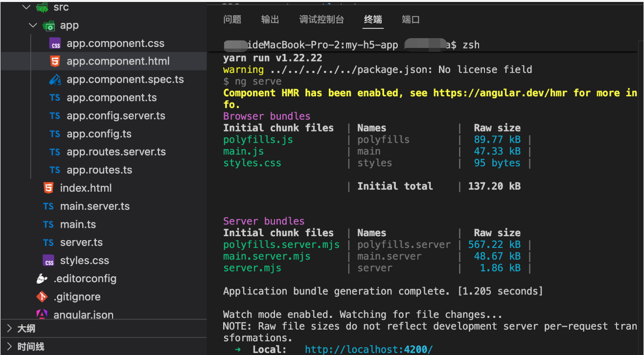Click the '567.22 kB' raw size value

click(x=494, y=244)
